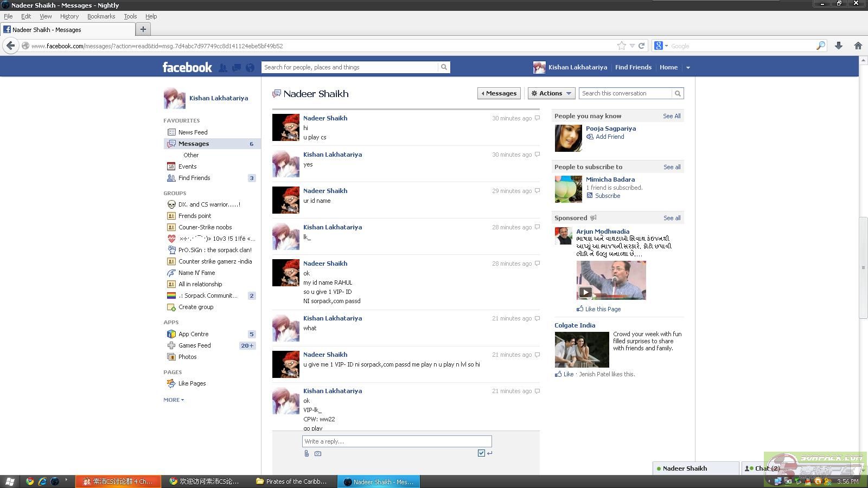Click the search magnifier button in Facebook header
The width and height of the screenshot is (868, 488).
pos(444,67)
